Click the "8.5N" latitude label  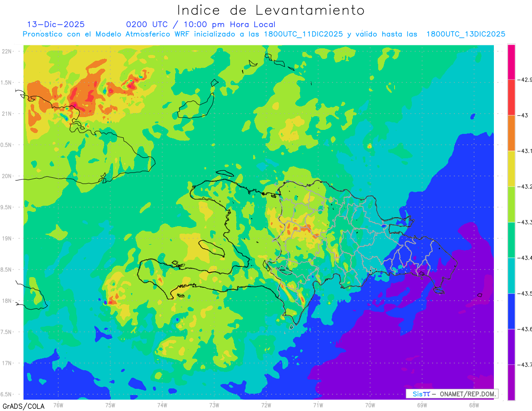coord(7,270)
